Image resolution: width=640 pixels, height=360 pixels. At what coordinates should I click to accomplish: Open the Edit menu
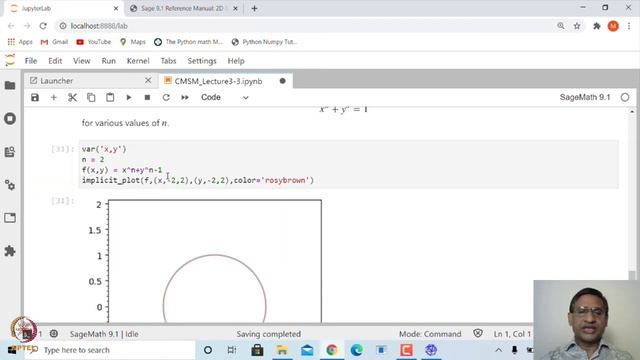(55, 61)
